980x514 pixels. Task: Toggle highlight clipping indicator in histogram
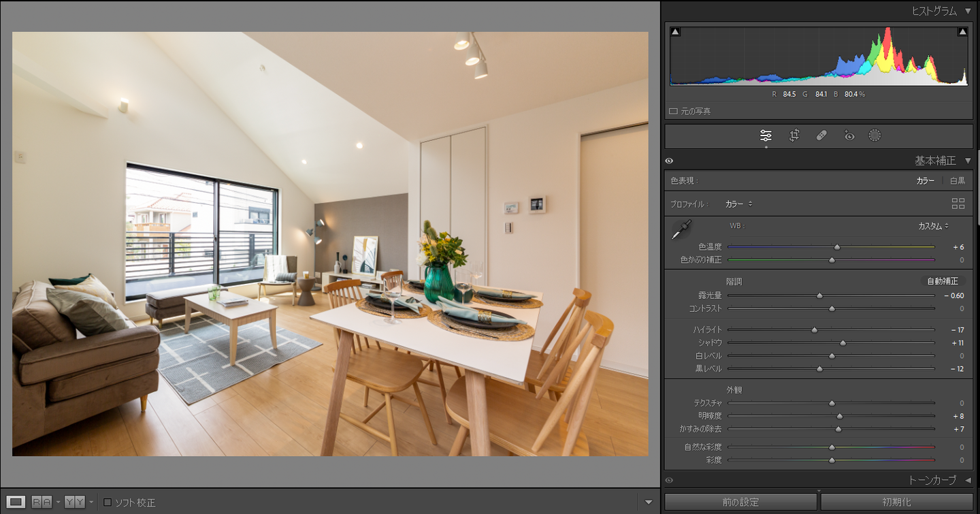(x=962, y=32)
